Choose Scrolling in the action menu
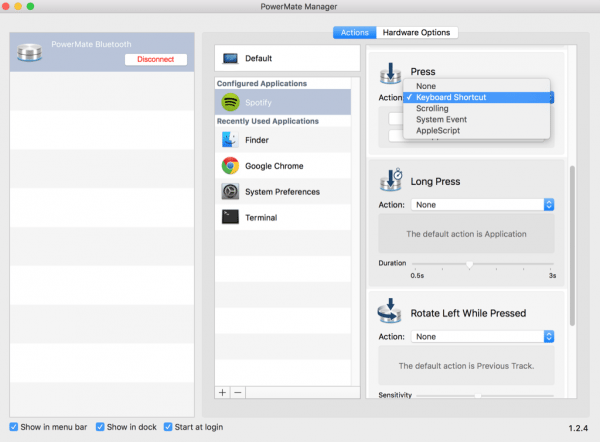 pos(476,108)
